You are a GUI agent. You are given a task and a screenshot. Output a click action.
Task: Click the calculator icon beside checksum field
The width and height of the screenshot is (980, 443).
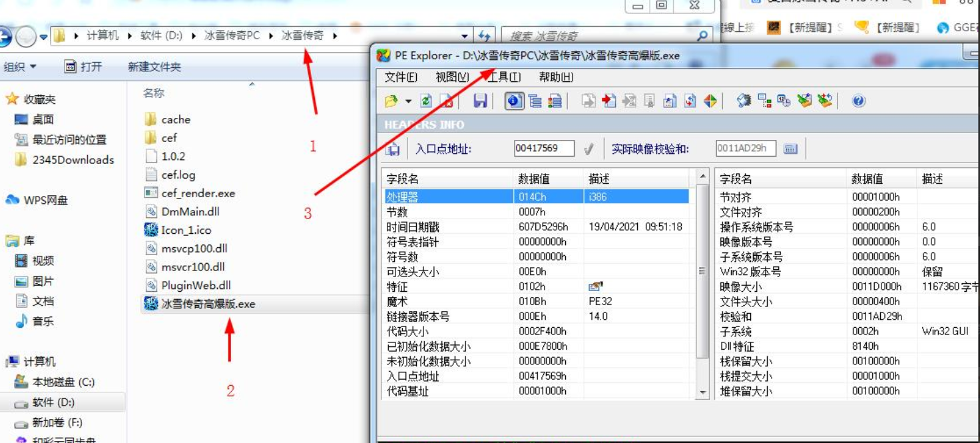(x=790, y=149)
